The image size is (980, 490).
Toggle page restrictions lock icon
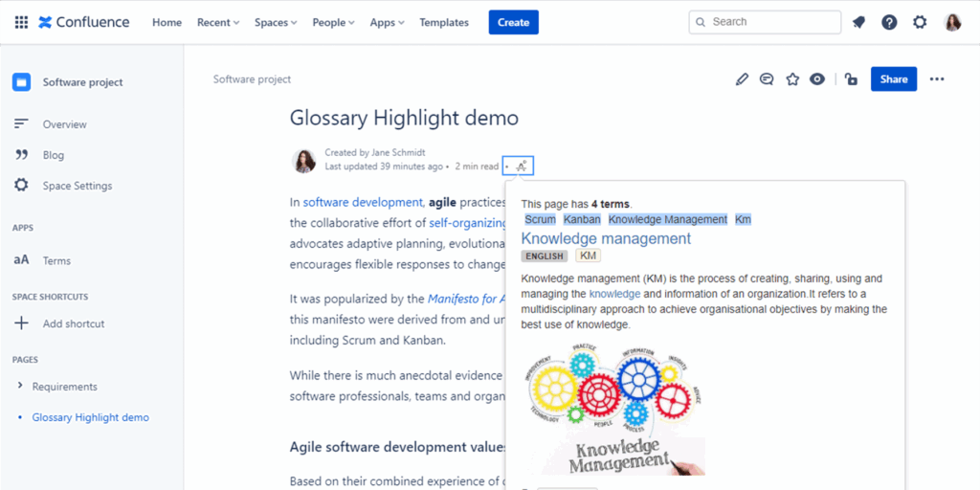[x=851, y=79]
